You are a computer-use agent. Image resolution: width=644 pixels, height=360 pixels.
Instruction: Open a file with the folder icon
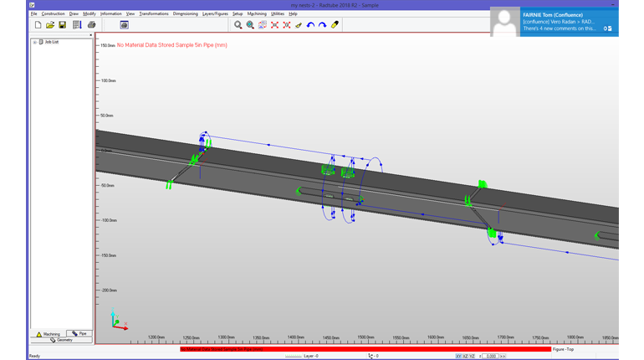click(50, 25)
